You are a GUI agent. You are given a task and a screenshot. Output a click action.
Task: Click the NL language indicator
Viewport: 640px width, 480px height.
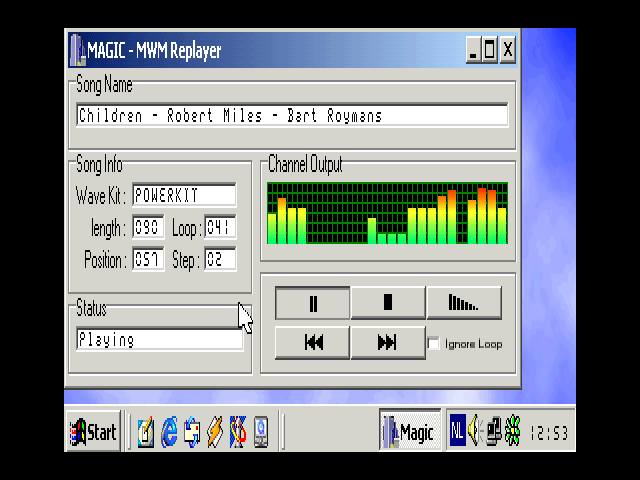[x=457, y=431]
